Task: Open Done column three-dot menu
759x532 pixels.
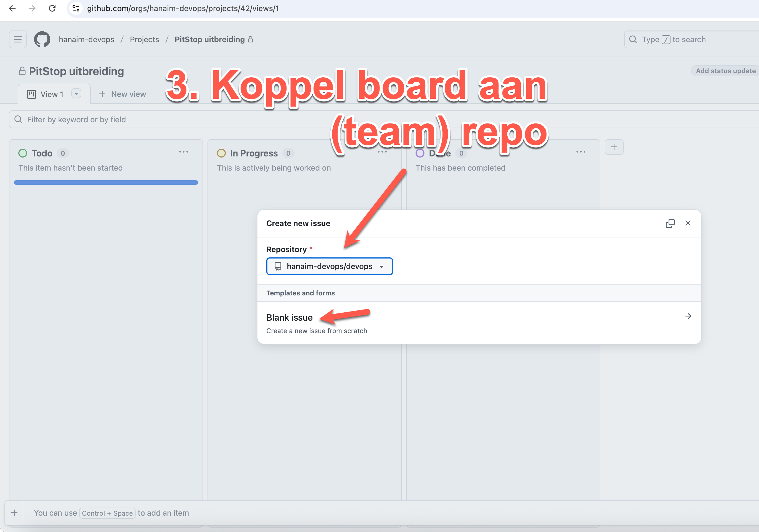Action: tap(581, 152)
